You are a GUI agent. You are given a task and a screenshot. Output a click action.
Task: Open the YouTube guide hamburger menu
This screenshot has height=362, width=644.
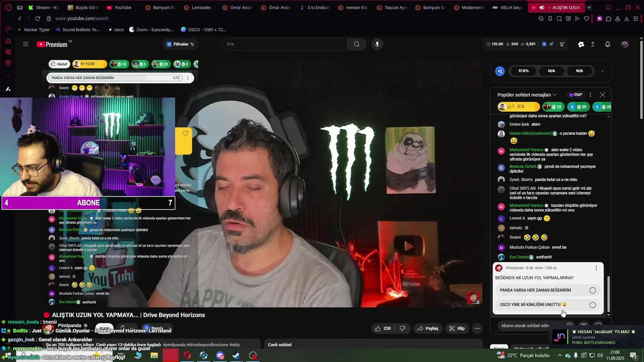(26, 44)
